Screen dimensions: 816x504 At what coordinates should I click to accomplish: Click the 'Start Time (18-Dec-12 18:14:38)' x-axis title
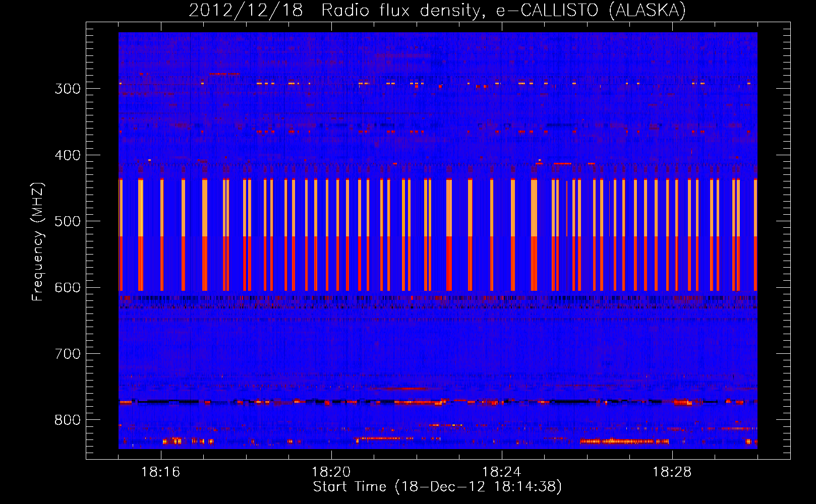437,487
